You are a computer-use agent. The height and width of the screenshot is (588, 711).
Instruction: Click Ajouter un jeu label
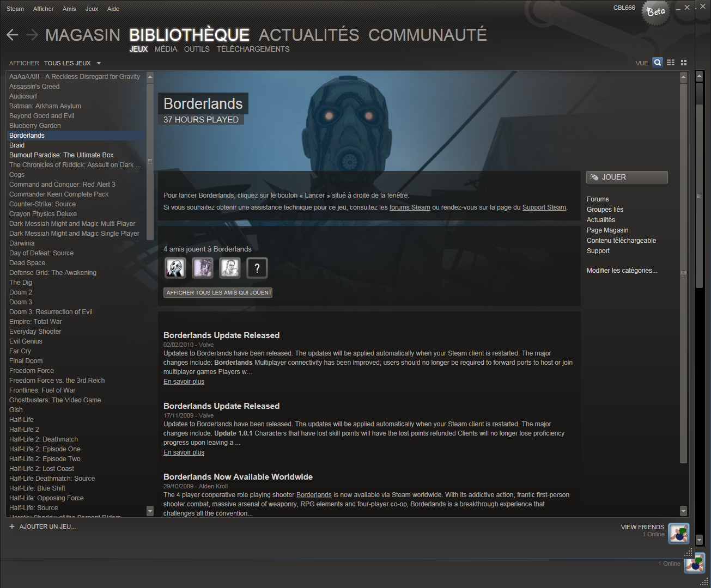47,526
